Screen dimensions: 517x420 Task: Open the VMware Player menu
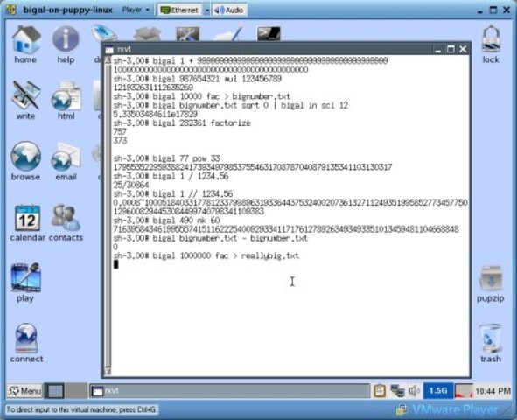pyautogui.click(x=136, y=10)
